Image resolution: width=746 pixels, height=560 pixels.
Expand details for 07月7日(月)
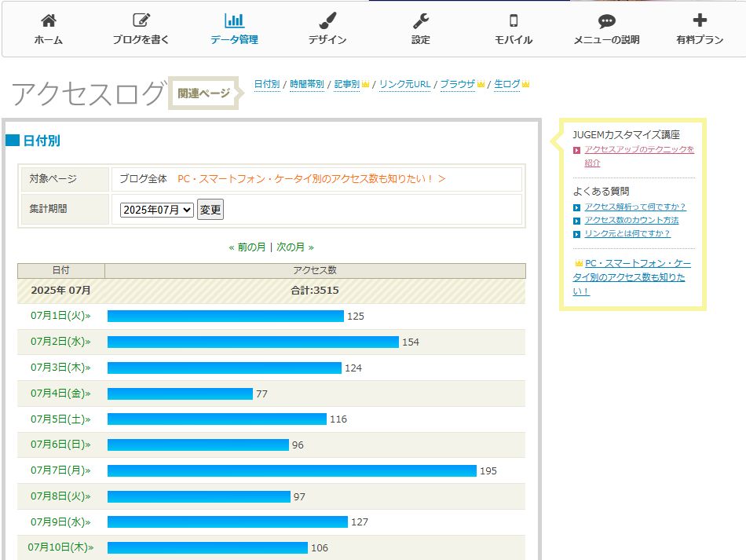(60, 470)
